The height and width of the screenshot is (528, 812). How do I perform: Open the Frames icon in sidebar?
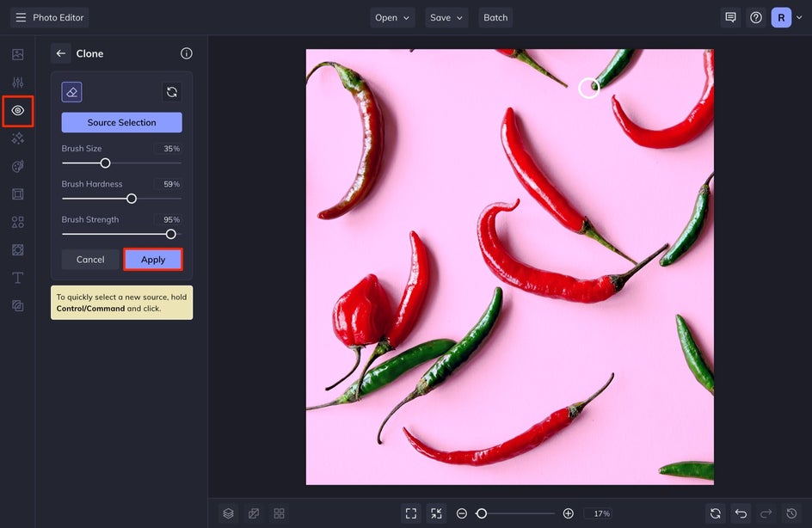point(17,194)
